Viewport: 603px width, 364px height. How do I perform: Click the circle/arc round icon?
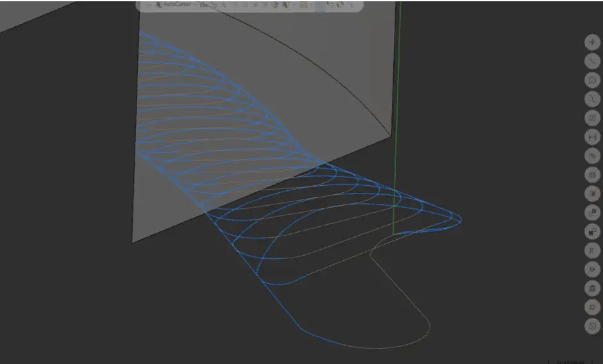592,80
